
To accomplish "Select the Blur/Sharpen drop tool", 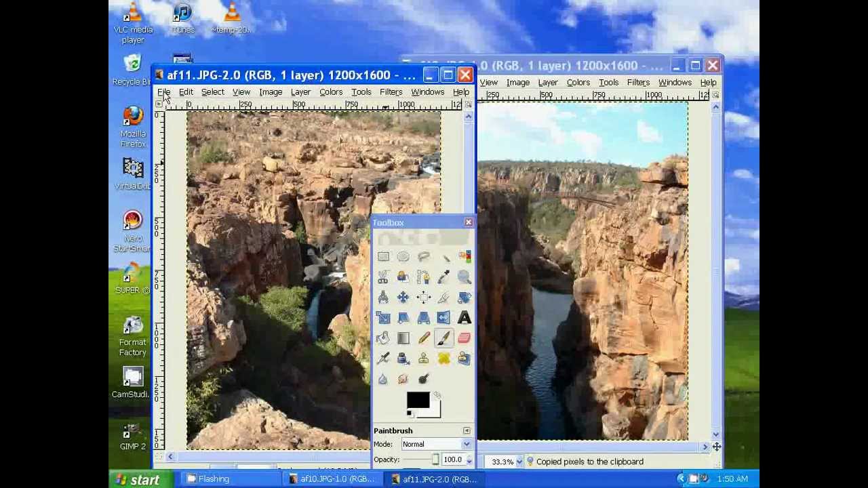I will tap(383, 379).
